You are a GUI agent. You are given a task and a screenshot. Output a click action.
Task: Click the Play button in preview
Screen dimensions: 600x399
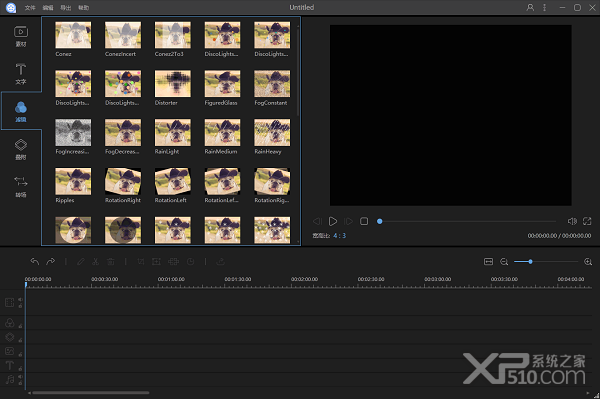(333, 221)
